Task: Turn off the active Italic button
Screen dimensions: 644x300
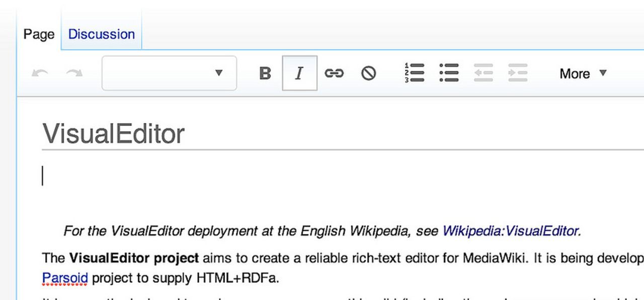Action: pos(299,73)
